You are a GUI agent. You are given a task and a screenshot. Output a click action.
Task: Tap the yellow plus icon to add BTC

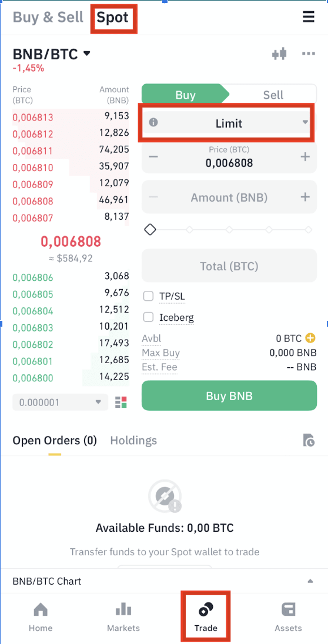[310, 338]
